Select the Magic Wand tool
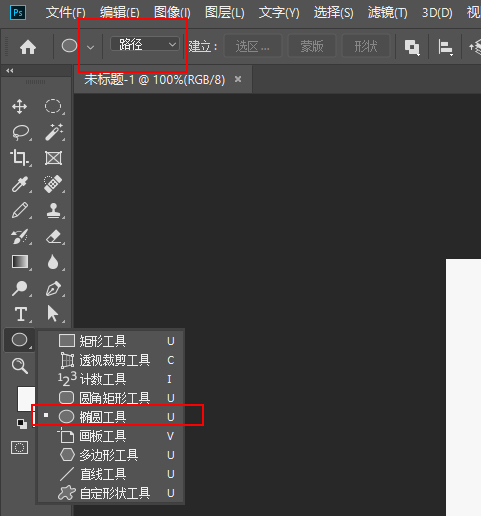481x516 pixels. (x=54, y=132)
